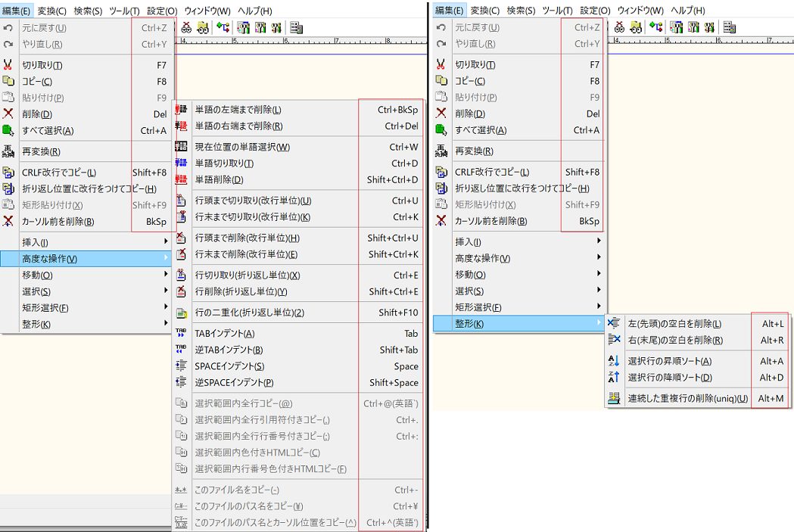Open 編集(E) menu in right window

(449, 10)
